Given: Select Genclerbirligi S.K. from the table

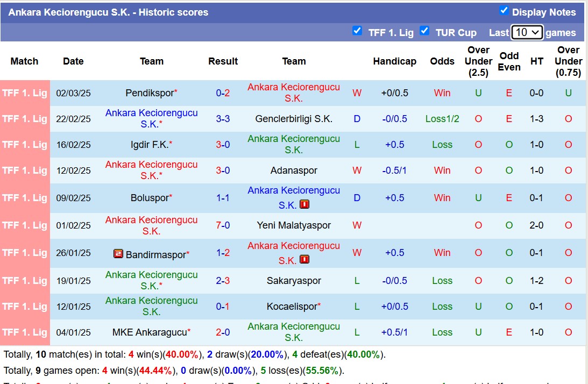Looking at the screenshot, I should click(x=294, y=119).
